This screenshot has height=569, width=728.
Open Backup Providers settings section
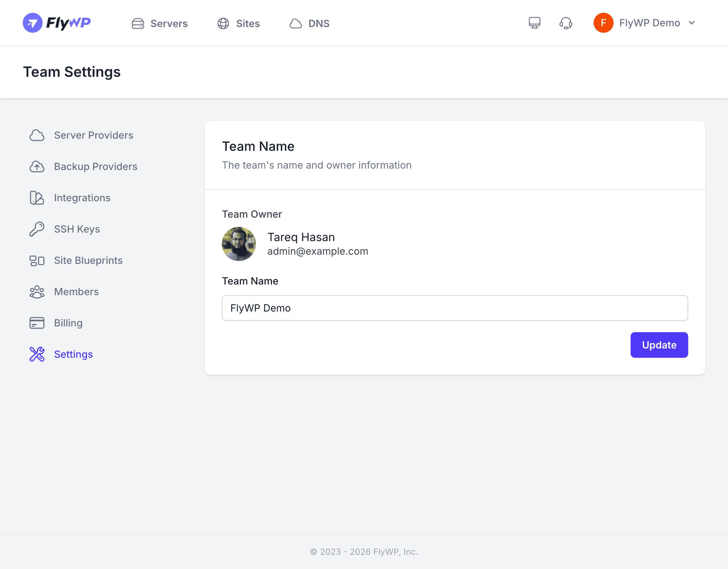(96, 166)
